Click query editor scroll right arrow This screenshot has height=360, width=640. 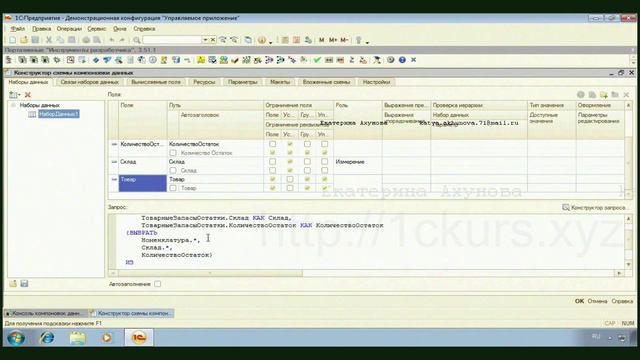pyautogui.click(x=619, y=273)
